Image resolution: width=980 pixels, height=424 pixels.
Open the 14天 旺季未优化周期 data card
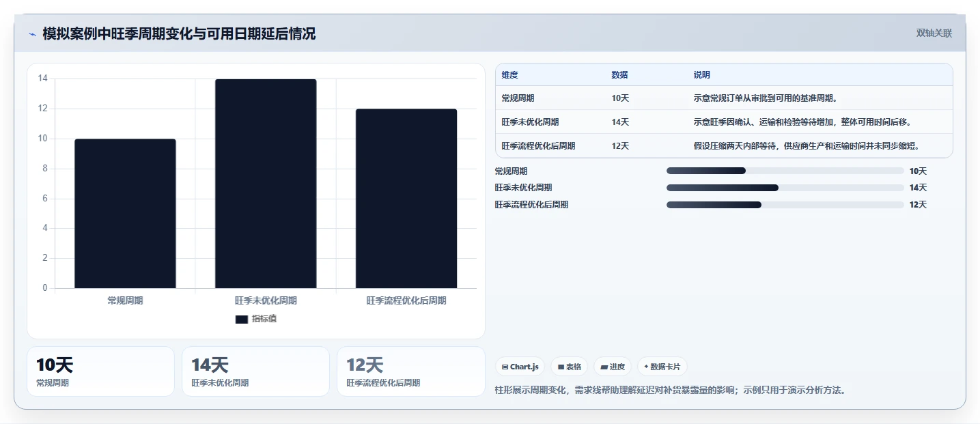tap(255, 371)
